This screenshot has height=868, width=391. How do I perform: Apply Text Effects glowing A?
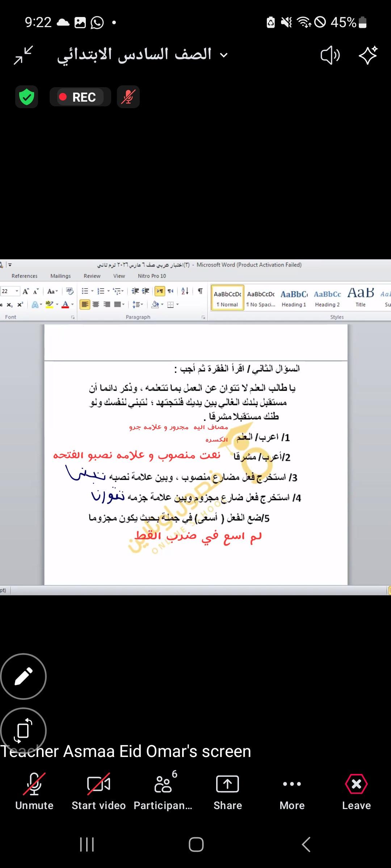pyautogui.click(x=35, y=305)
